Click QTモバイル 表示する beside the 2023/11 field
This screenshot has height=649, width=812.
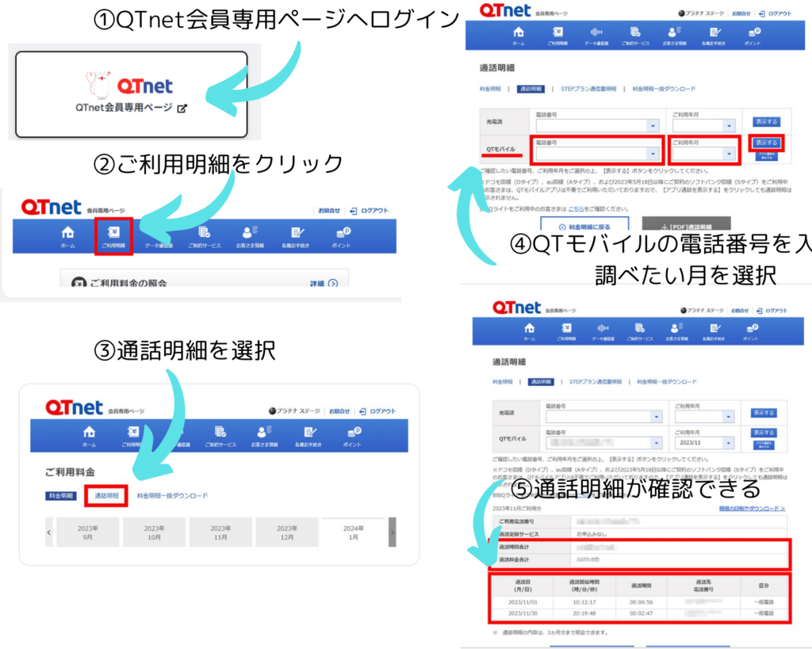click(764, 433)
